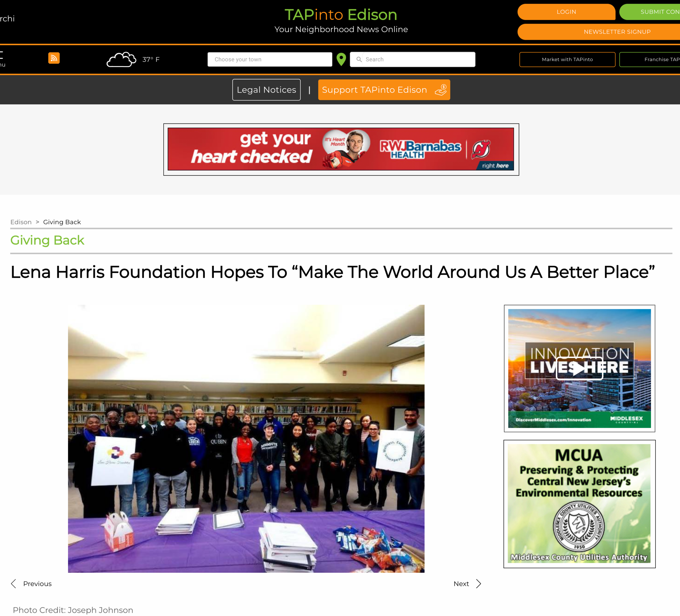Click the 37° F temperature reading
Screen dimensions: 680x616
[x=151, y=59]
